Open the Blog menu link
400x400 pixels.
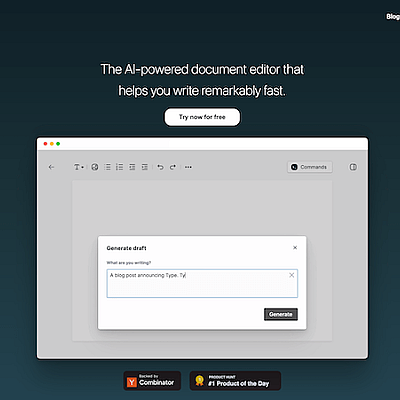pyautogui.click(x=393, y=16)
